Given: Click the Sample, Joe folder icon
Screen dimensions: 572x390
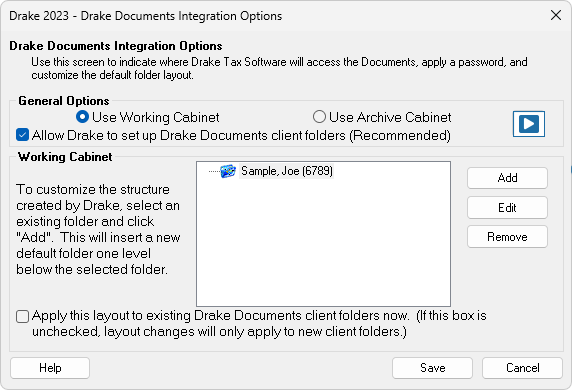Looking at the screenshot, I should click(x=228, y=171).
